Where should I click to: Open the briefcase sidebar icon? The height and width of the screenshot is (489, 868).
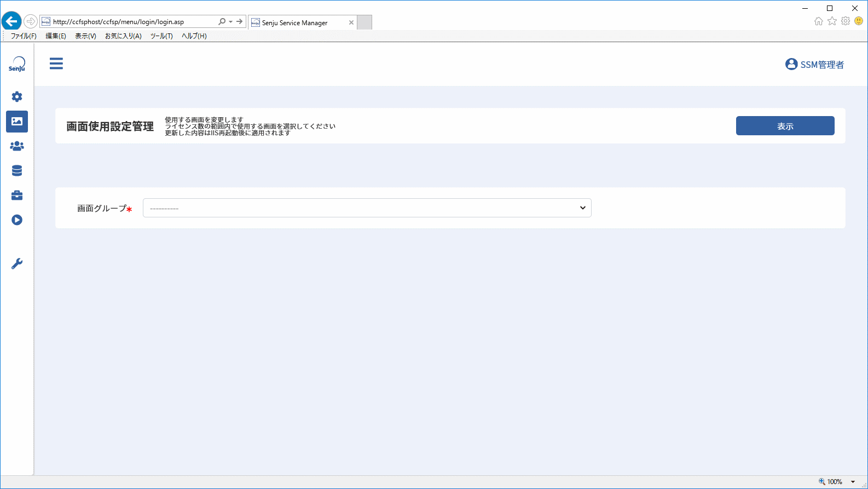point(17,195)
